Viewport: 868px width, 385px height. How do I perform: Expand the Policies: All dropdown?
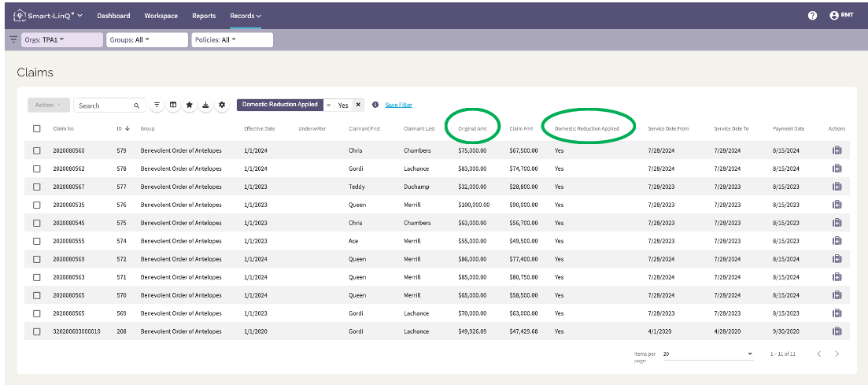click(x=232, y=40)
